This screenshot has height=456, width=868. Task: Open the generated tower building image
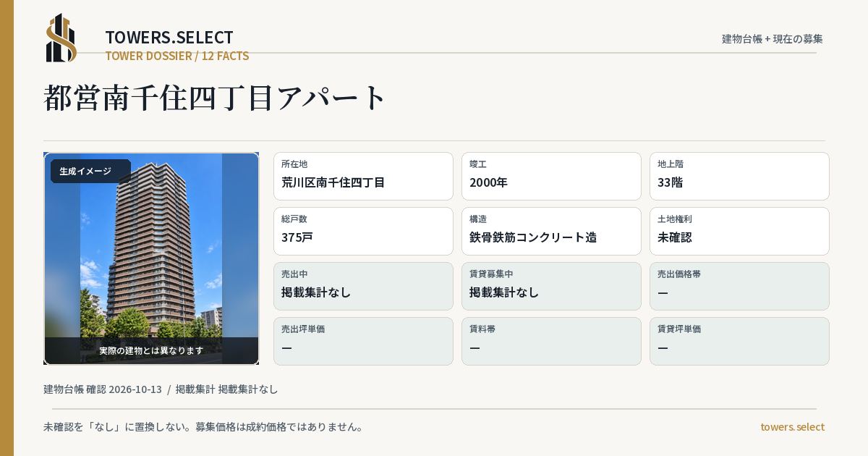151,258
